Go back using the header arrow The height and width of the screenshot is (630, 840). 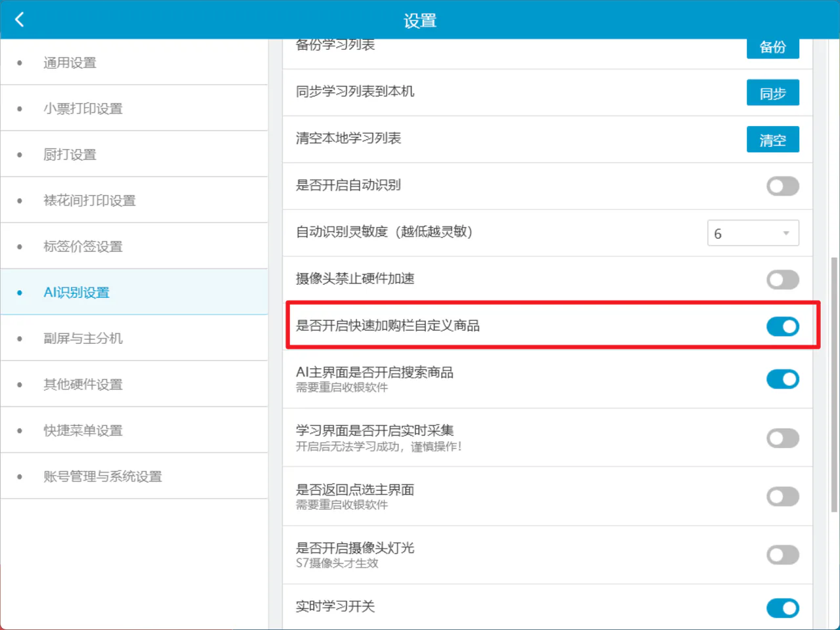(20, 20)
